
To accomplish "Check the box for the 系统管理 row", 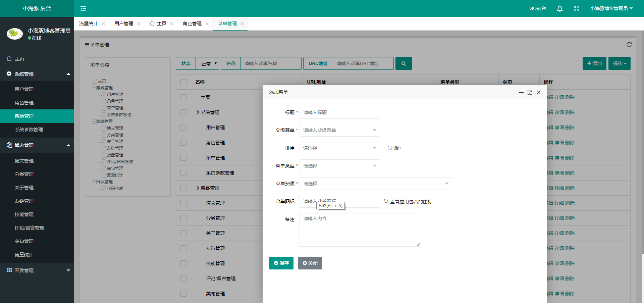I will tap(183, 112).
